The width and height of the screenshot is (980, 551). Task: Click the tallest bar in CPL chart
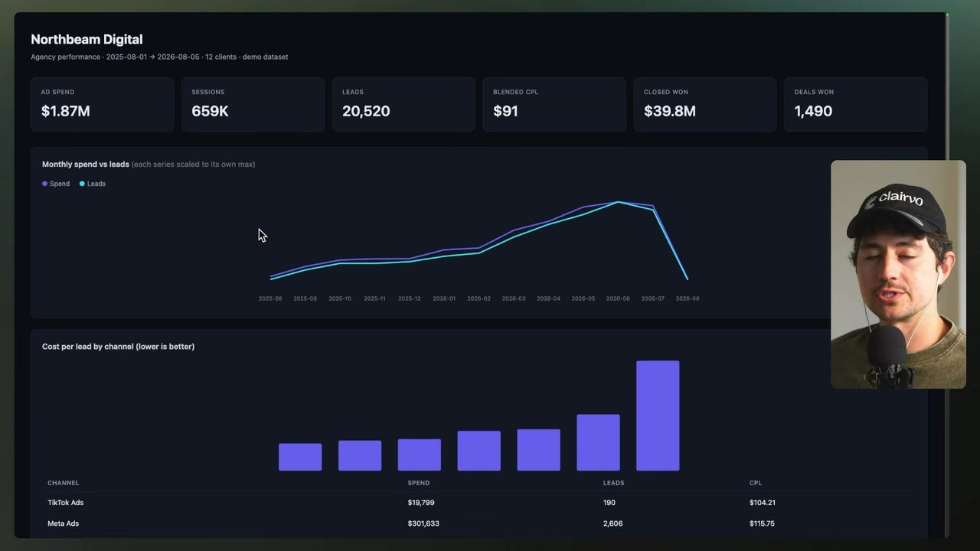658,416
